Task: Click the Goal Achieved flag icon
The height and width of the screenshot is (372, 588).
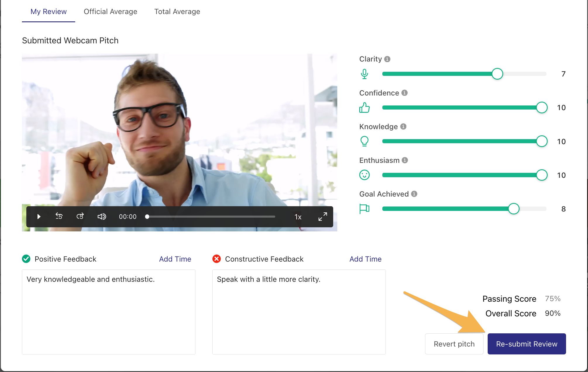Action: pyautogui.click(x=365, y=209)
